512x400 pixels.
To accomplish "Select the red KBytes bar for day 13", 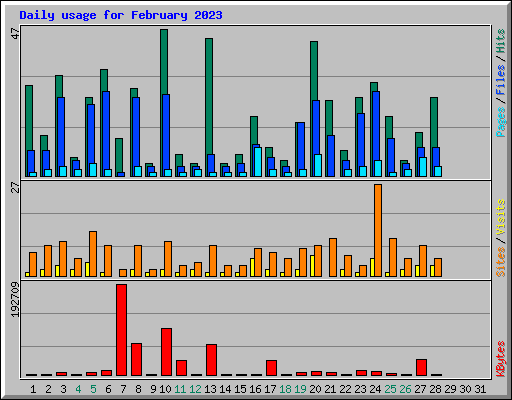I will [211, 360].
